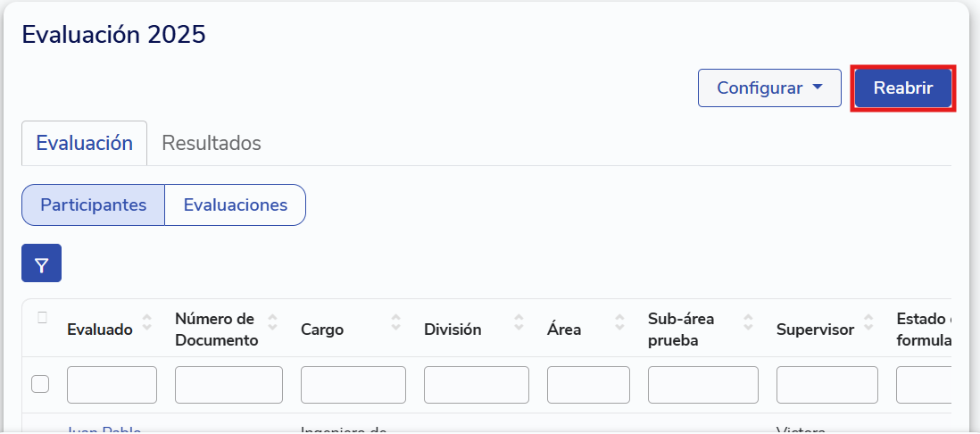The image size is (980, 434).
Task: Switch to the Evaluaciones view toggle
Action: 236,204
